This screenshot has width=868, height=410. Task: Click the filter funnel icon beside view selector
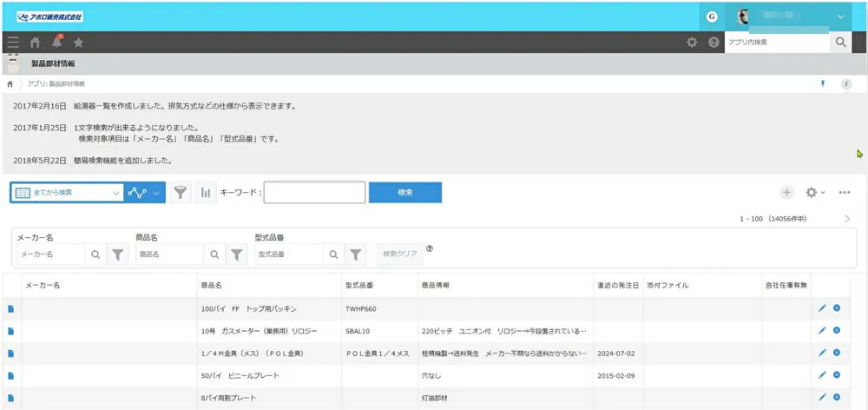coord(180,193)
